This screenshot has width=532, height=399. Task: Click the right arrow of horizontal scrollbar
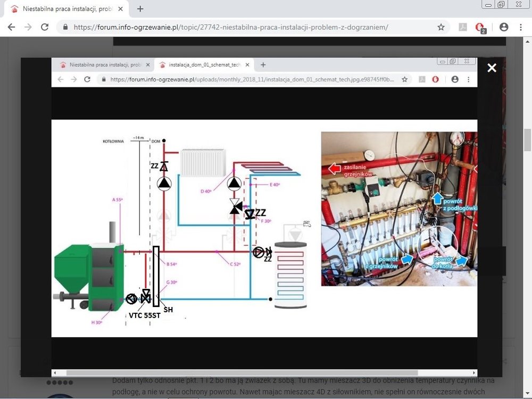pos(474,373)
